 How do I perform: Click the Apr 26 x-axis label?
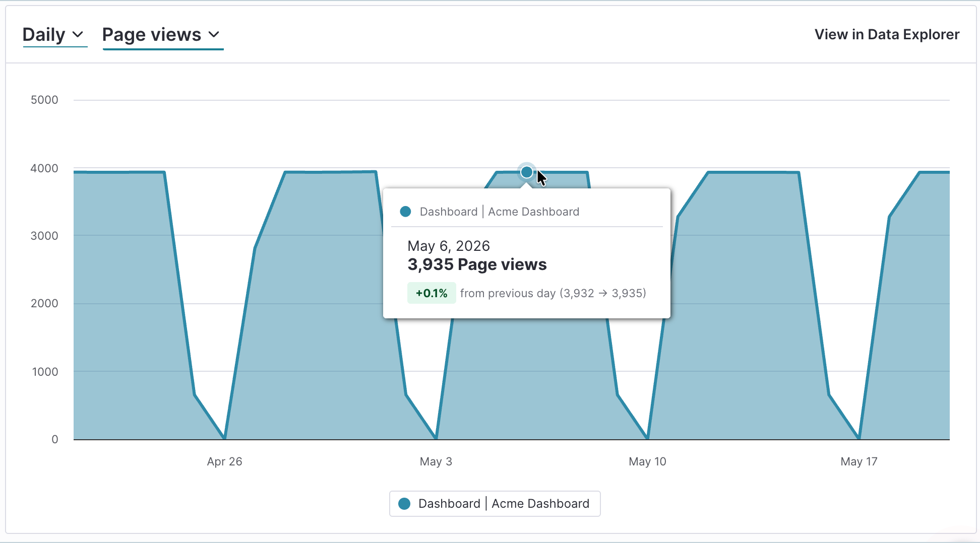224,461
